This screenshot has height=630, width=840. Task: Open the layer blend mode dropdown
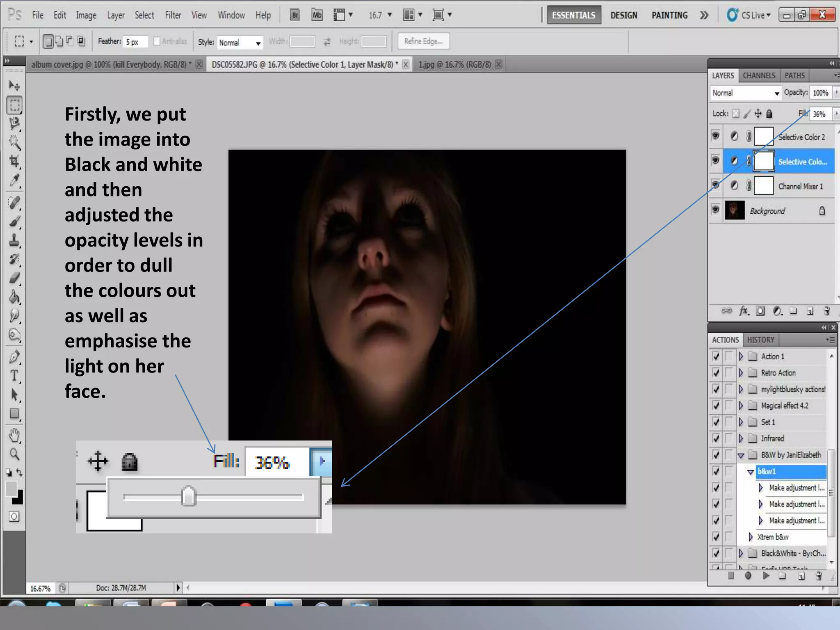point(745,93)
